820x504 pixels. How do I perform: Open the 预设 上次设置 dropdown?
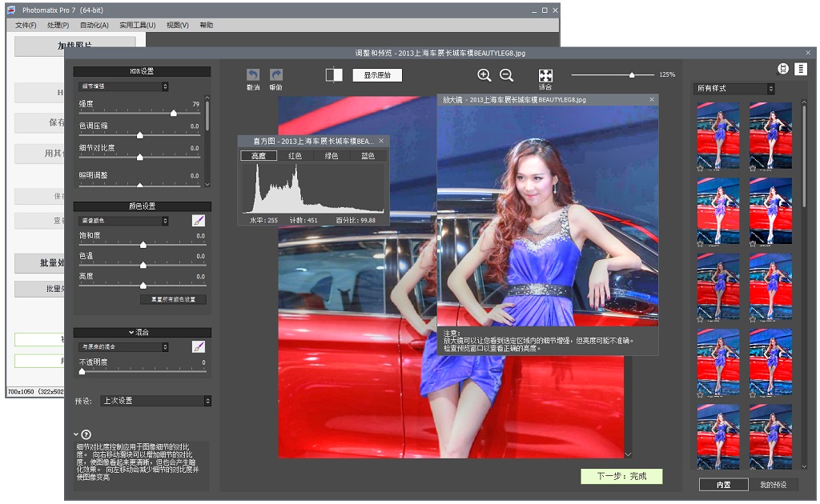tap(156, 401)
